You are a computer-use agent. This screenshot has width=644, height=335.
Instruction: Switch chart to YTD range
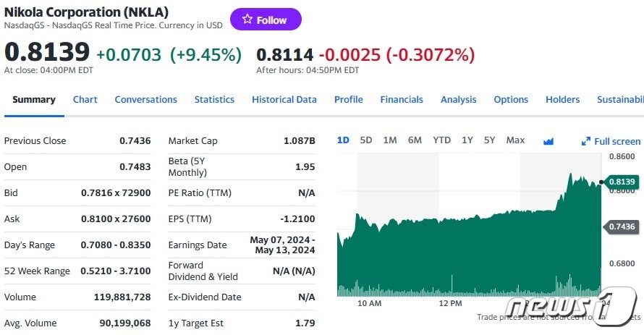point(441,140)
